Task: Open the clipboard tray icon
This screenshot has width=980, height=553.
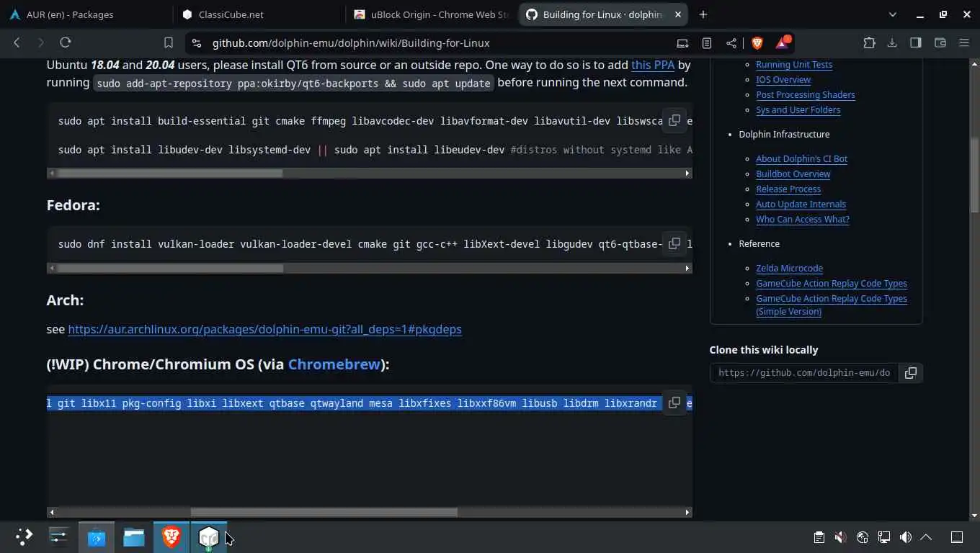Action: coord(819,537)
